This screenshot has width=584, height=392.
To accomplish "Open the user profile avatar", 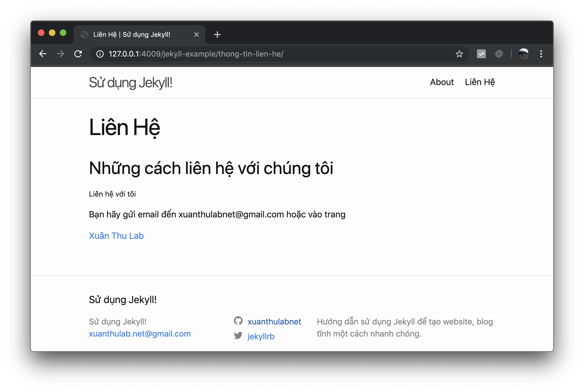I will click(x=523, y=54).
